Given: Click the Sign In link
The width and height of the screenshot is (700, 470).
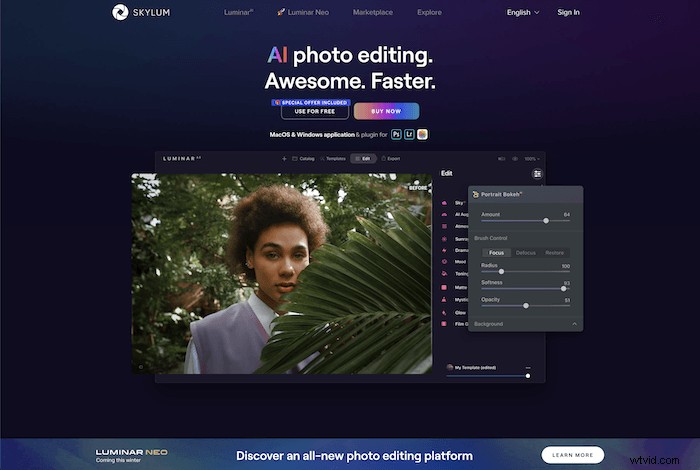Looking at the screenshot, I should tap(568, 12).
